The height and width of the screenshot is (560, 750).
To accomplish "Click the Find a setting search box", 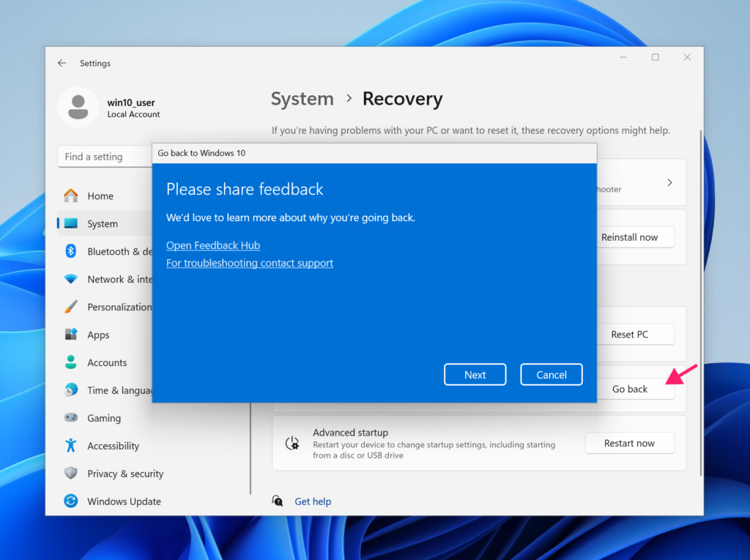I will (x=105, y=157).
